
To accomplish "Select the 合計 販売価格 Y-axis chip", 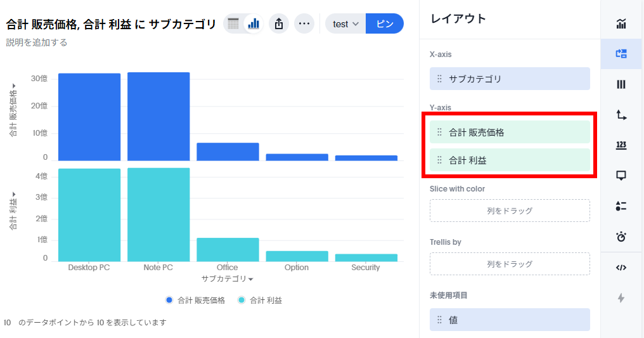I will click(510, 132).
